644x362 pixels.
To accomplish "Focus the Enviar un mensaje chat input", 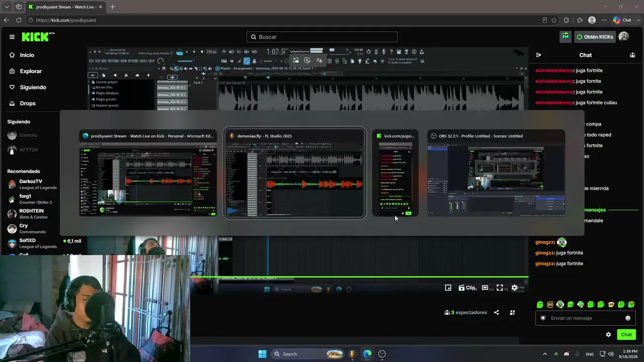I will click(x=585, y=318).
